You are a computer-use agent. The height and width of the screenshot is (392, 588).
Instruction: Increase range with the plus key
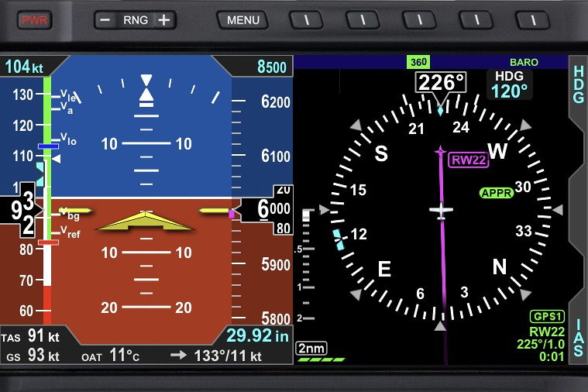[163, 20]
